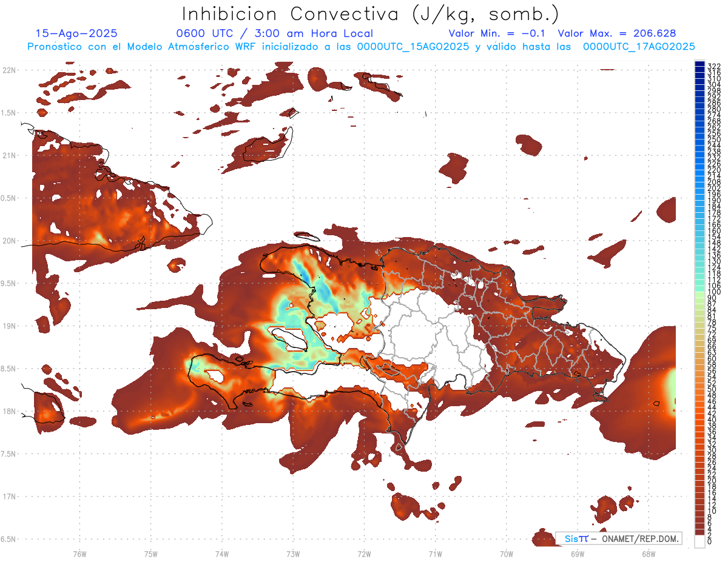Viewport: 728px width, 562px height.
Task: Click the time "0600 UTC / 3:00 am Hora Local"
Action: (x=274, y=34)
